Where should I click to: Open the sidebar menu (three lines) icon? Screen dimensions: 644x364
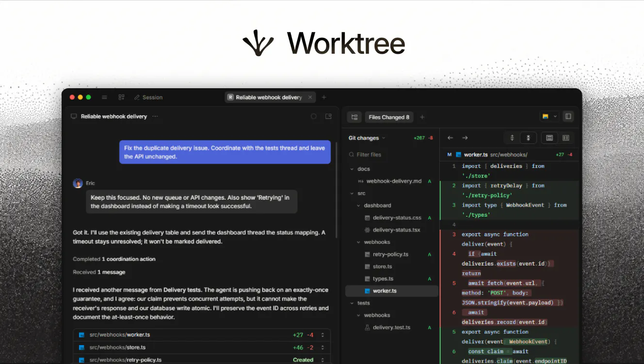104,97
